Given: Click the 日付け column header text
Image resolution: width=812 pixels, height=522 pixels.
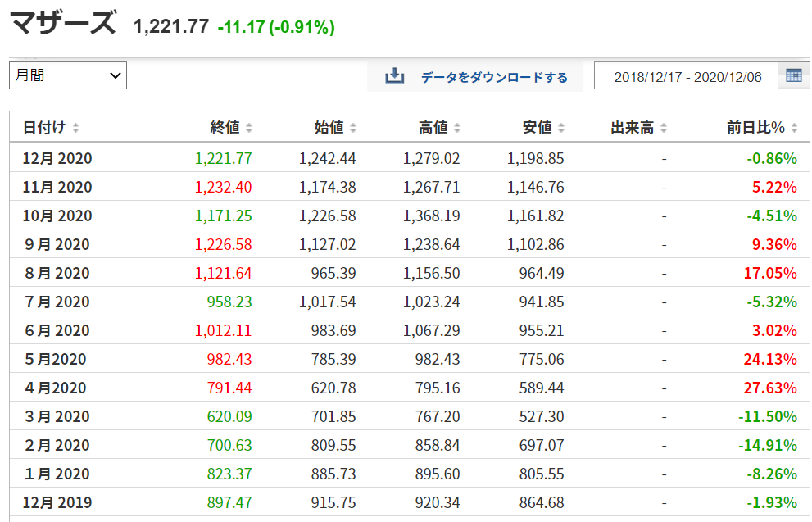Looking at the screenshot, I should pyautogui.click(x=44, y=128).
